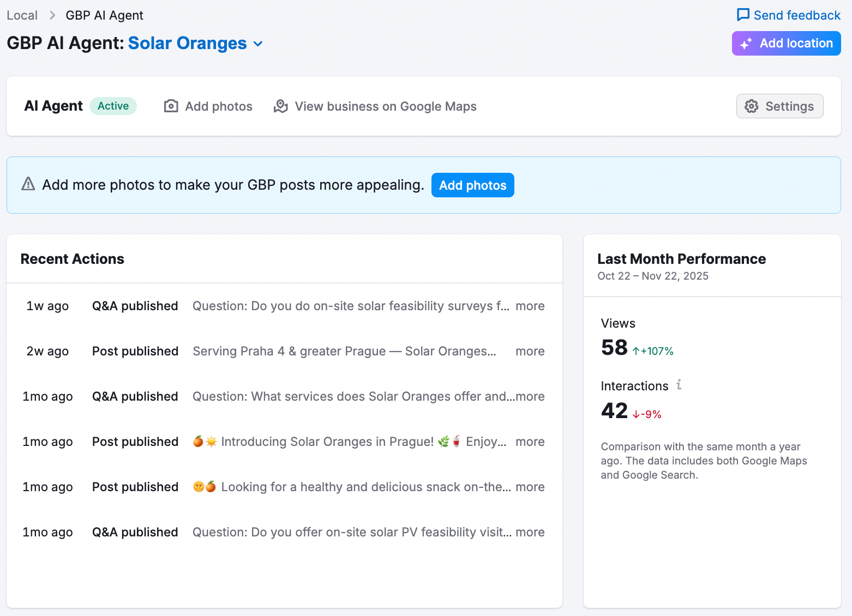The width and height of the screenshot is (852, 616).
Task: Open the info tooltip icon beside Interactions
Action: (679, 385)
